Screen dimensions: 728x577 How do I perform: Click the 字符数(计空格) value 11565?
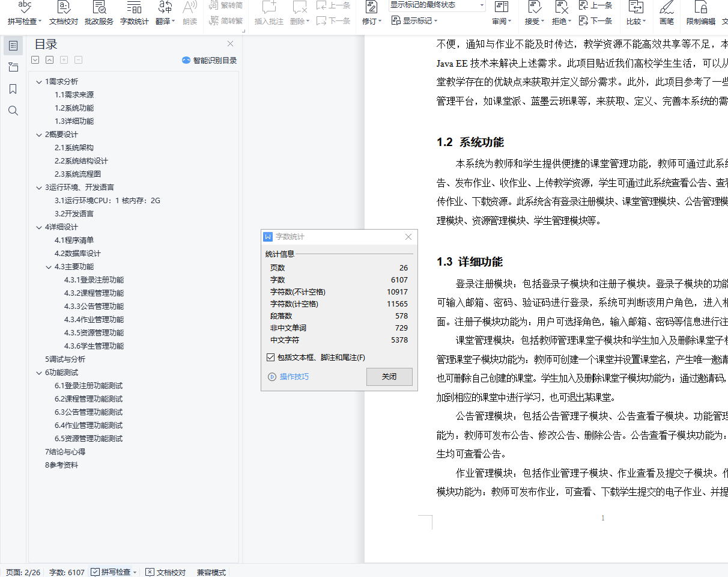tap(397, 304)
